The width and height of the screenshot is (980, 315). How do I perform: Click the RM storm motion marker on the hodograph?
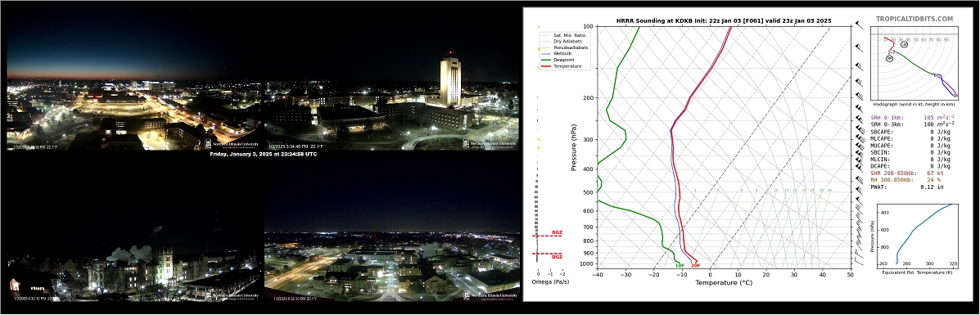tap(889, 59)
